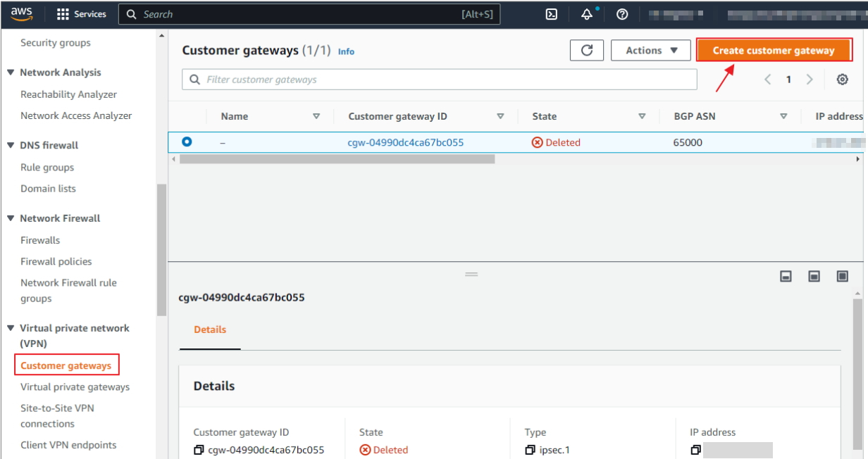Click the sidebar vertical scrollbar
Viewport: 868px width, 459px height.
161,250
